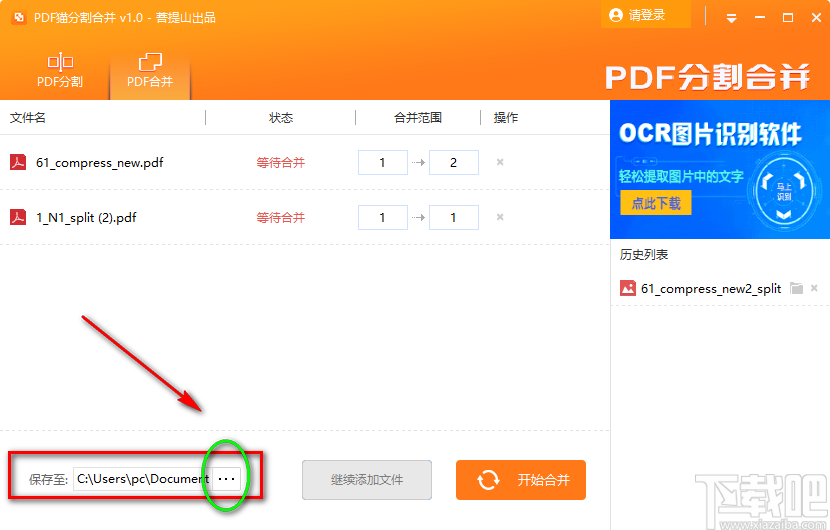Click the 请登录 login button
Image resolution: width=830 pixels, height=530 pixels.
[646, 15]
